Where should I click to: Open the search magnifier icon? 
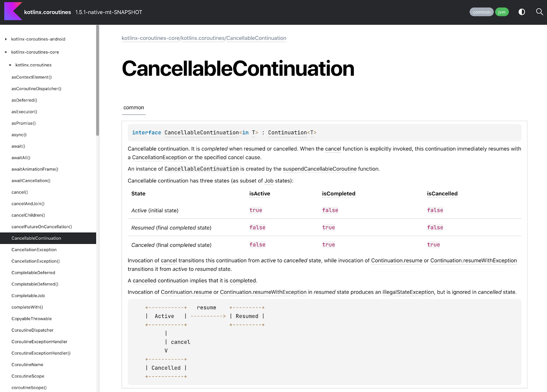coord(539,12)
